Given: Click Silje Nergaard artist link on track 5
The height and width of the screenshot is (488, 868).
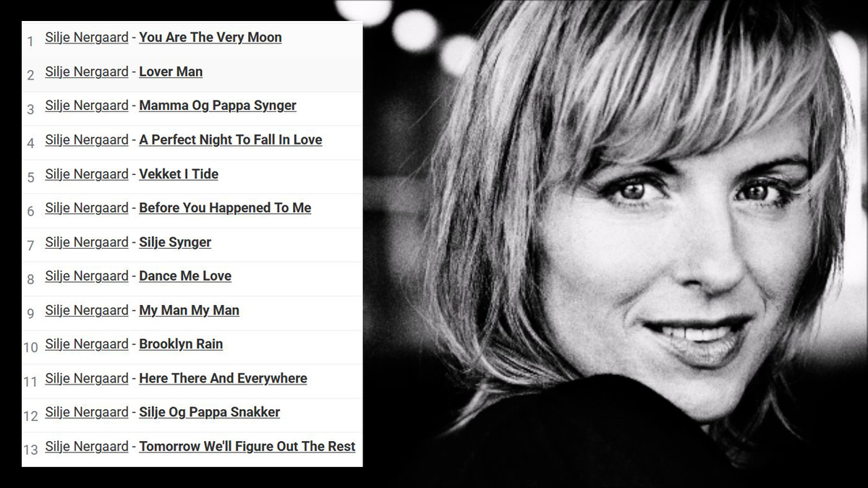Looking at the screenshot, I should pyautogui.click(x=87, y=174).
